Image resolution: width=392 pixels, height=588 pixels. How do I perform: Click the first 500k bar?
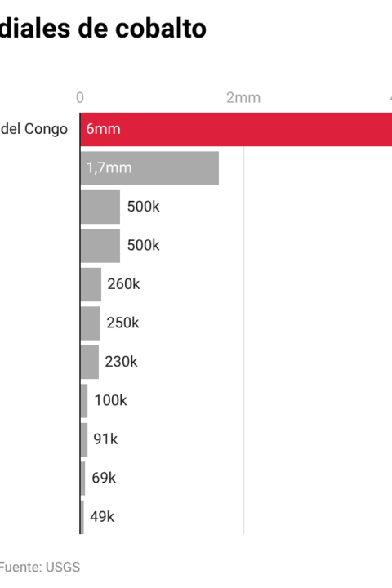coord(100,207)
